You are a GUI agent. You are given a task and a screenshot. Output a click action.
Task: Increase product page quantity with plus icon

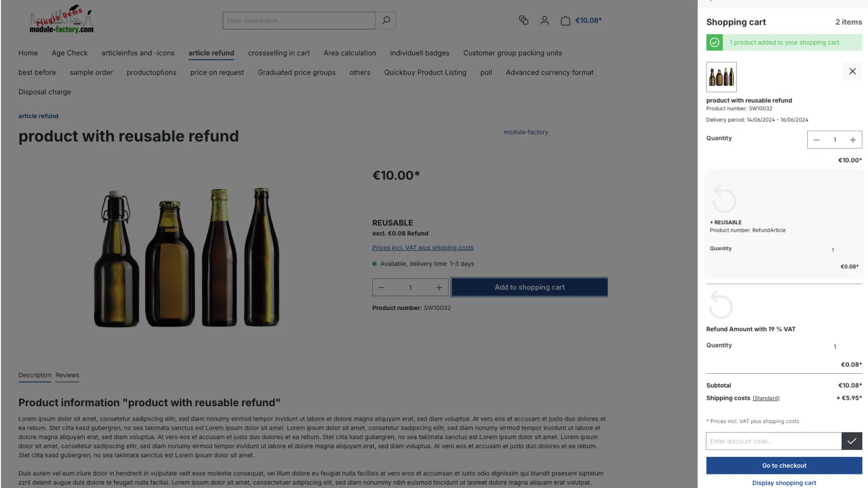pyautogui.click(x=439, y=287)
